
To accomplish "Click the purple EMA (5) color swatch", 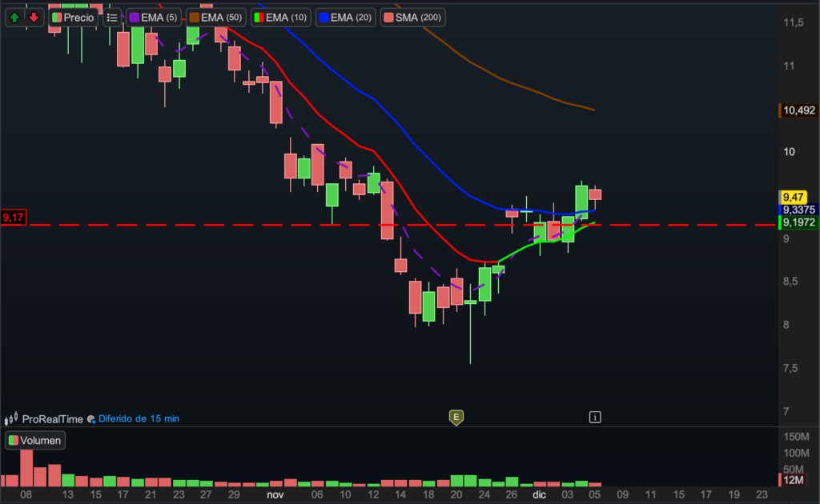I will click(x=134, y=17).
